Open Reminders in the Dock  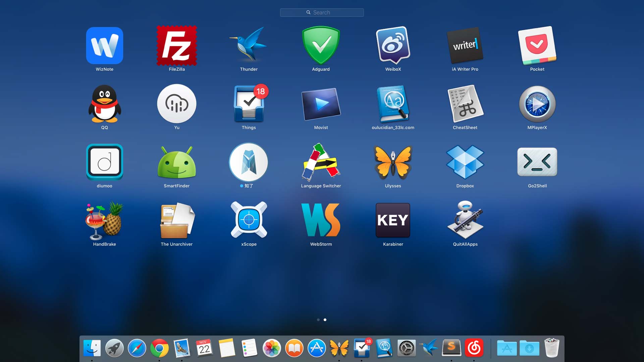249,348
